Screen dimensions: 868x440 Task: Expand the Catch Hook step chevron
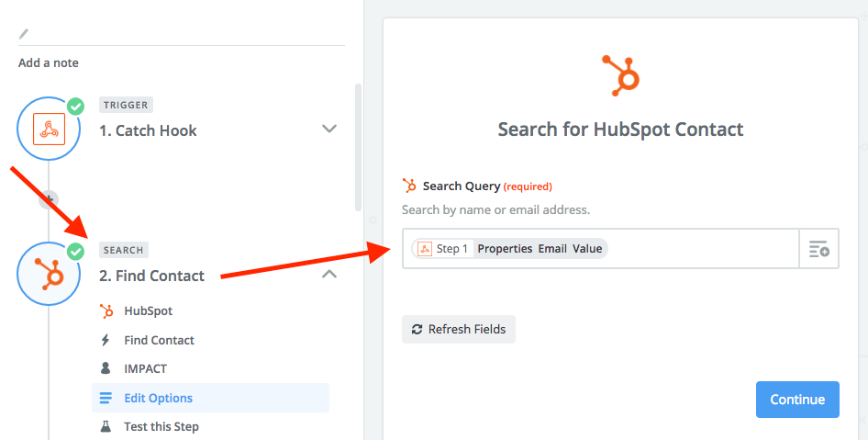click(329, 129)
